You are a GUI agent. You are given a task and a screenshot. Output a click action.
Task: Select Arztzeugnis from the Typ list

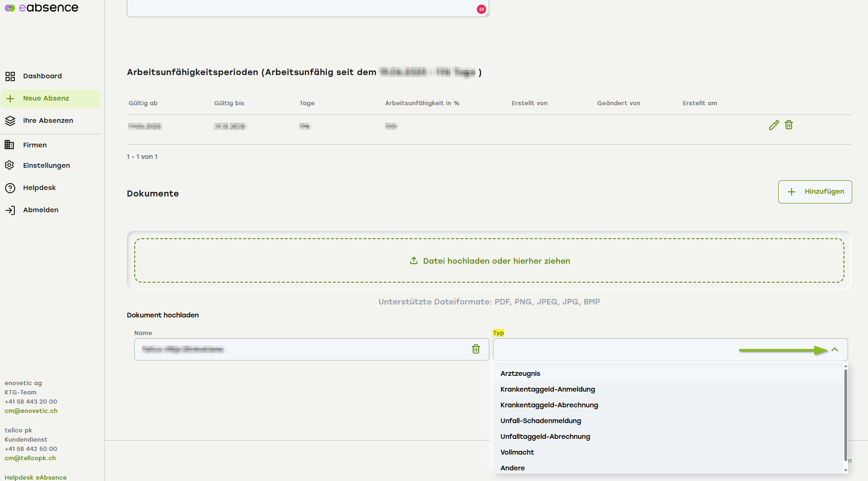click(x=520, y=373)
